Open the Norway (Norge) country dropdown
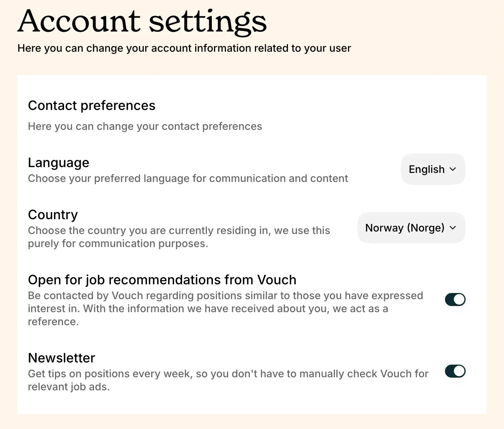 411,228
